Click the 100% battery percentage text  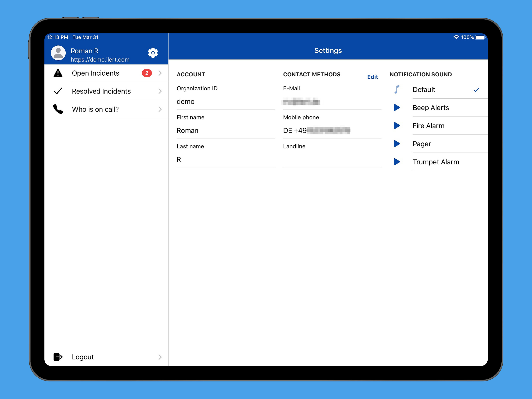[x=467, y=37]
